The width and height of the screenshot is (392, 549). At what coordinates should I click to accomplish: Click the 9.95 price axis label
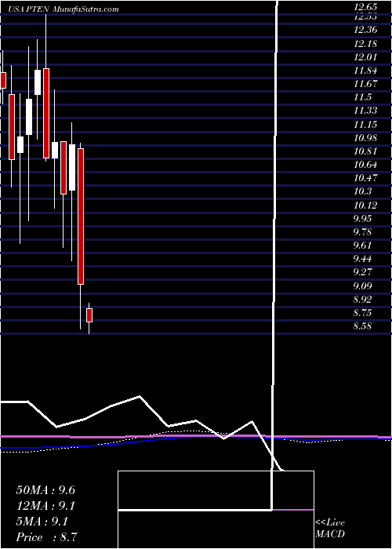tap(363, 219)
